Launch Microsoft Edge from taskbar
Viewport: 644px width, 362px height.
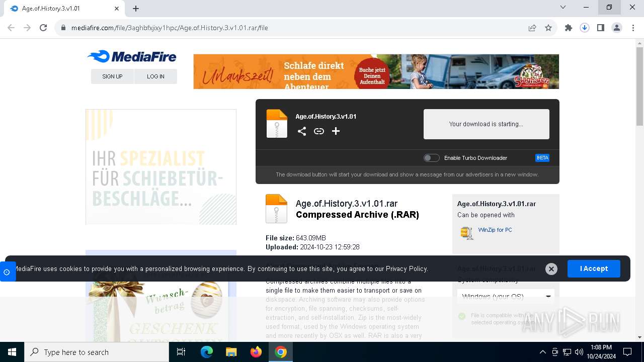207,352
